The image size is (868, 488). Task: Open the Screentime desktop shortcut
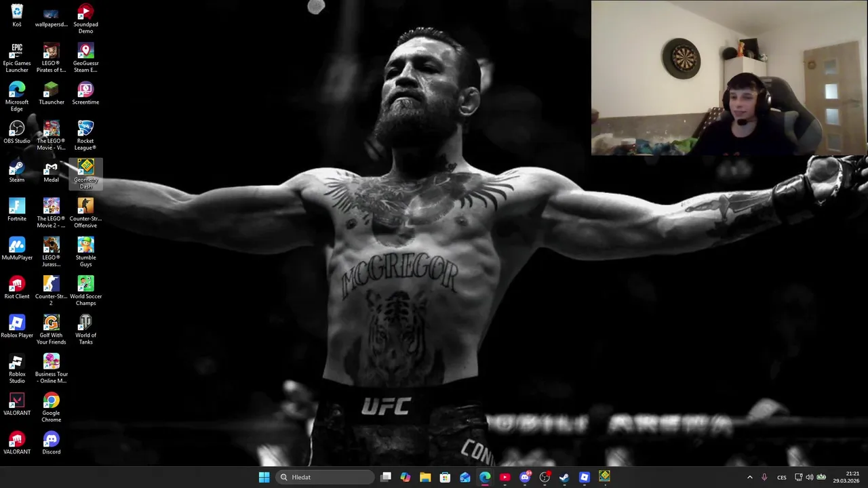tap(85, 94)
